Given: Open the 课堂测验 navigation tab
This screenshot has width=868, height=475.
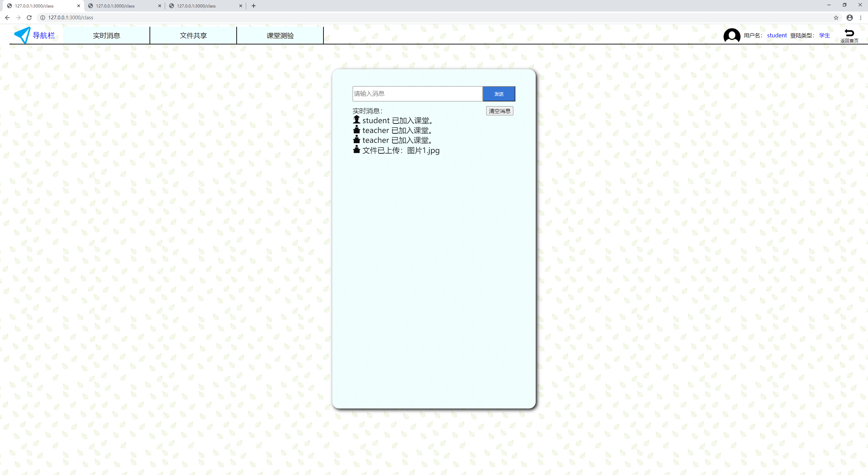Looking at the screenshot, I should pyautogui.click(x=280, y=36).
